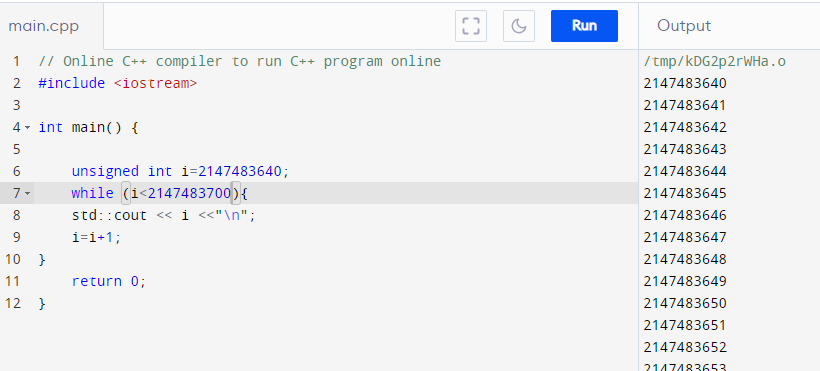This screenshot has height=371, width=820.
Task: Click the while condition i<2147483700
Action: point(180,193)
